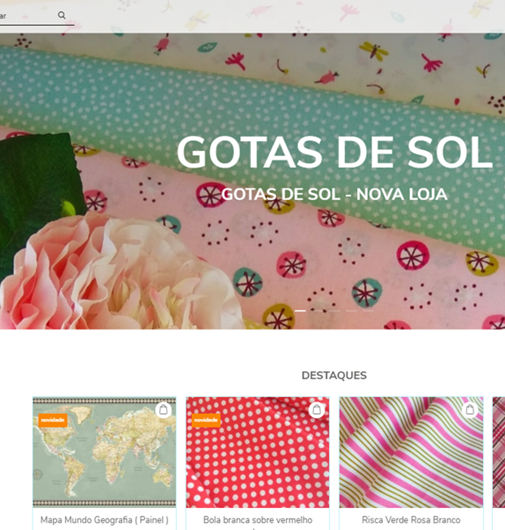Open Risca Verde Rosa Branco product link

[411, 520]
